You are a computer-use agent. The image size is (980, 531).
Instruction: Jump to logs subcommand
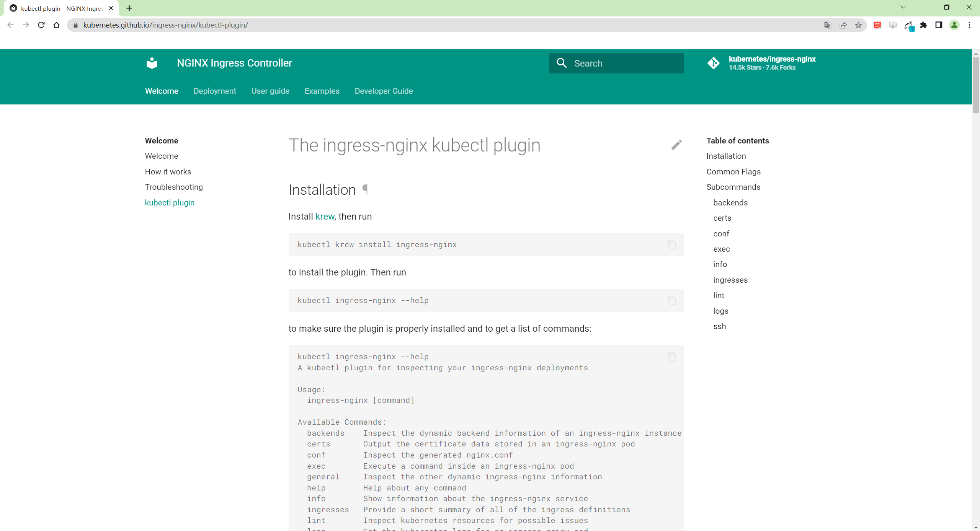[720, 311]
